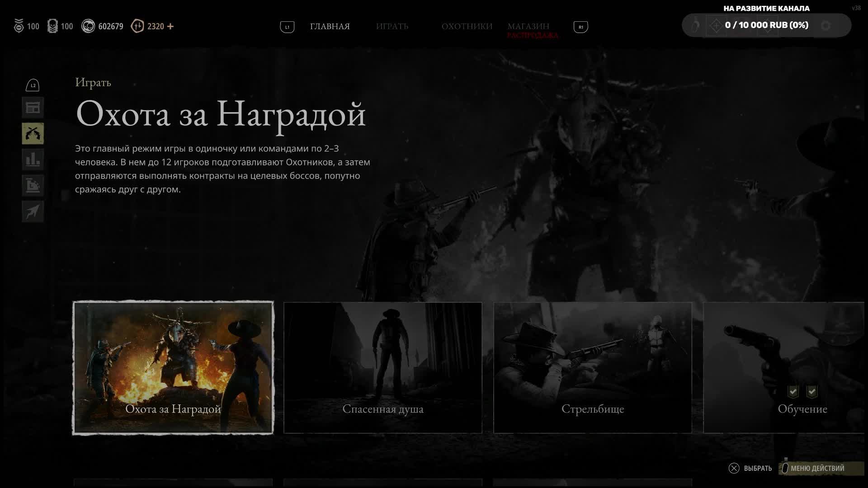Open the statistics bar chart icon
Image resolution: width=868 pixels, height=488 pixels.
point(33,159)
